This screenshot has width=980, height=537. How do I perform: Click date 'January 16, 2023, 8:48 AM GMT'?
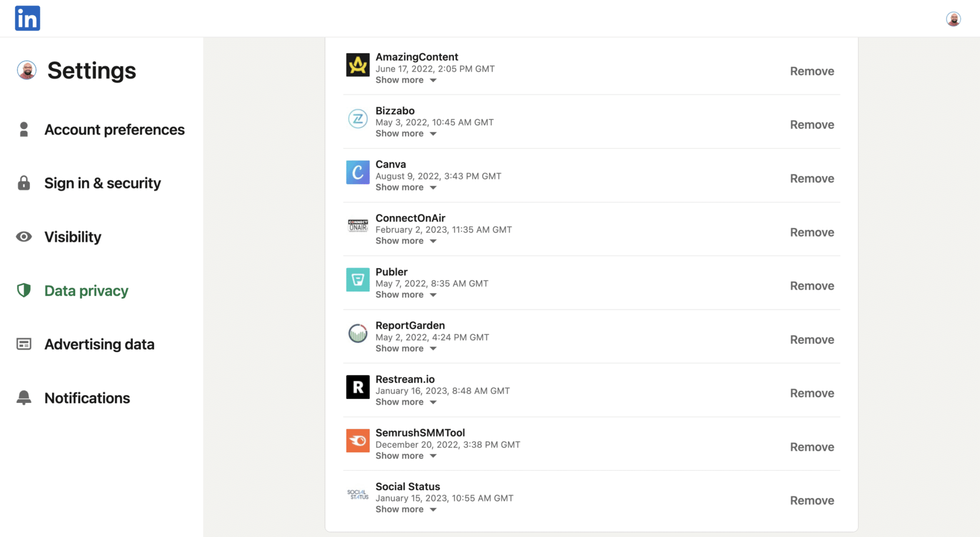(443, 391)
